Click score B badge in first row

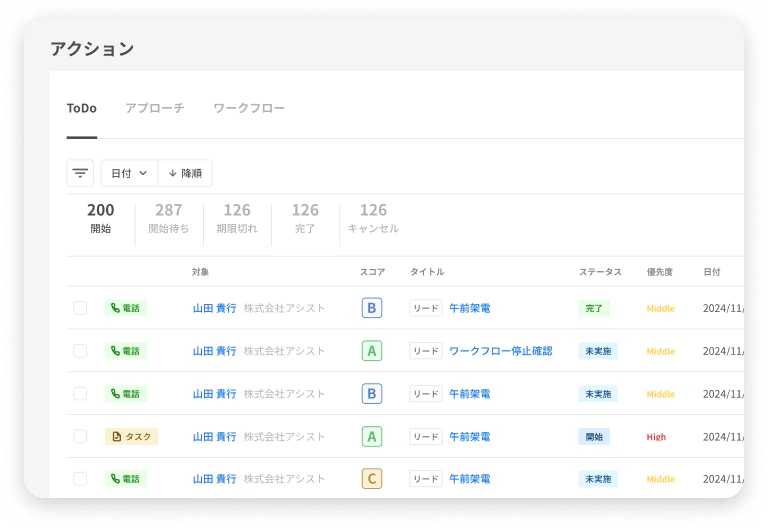point(372,308)
